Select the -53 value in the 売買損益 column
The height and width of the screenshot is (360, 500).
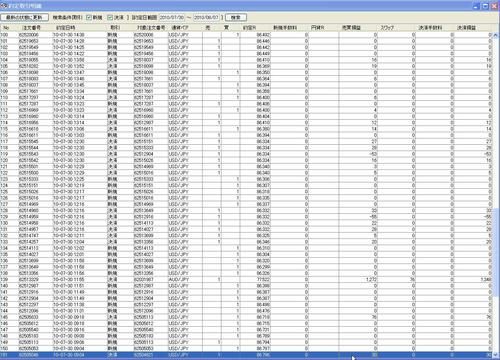coord(373,154)
